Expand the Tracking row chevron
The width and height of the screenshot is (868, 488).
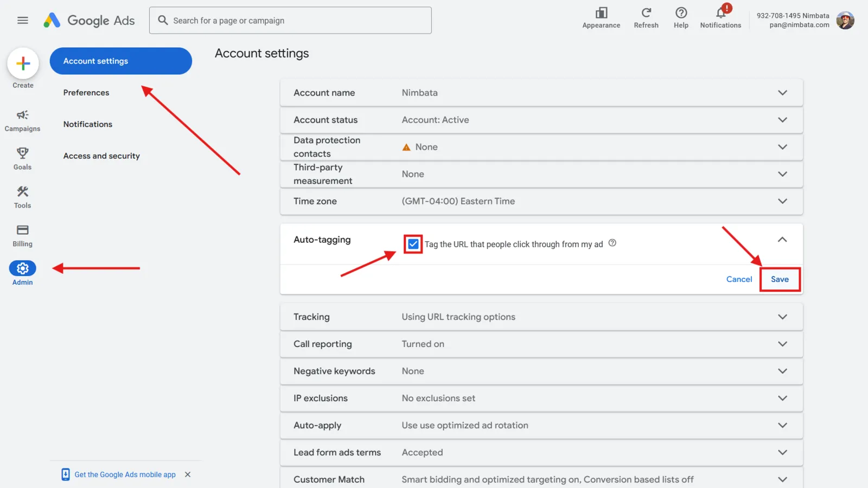(x=782, y=317)
